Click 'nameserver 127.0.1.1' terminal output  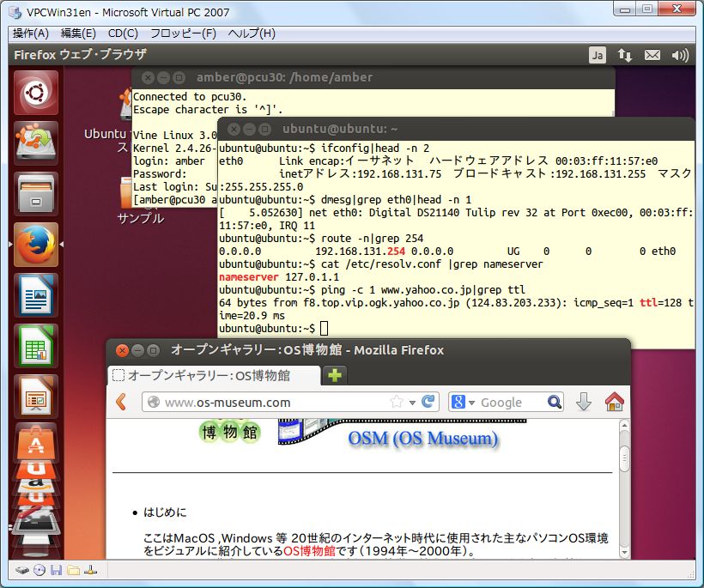pyautogui.click(x=279, y=277)
